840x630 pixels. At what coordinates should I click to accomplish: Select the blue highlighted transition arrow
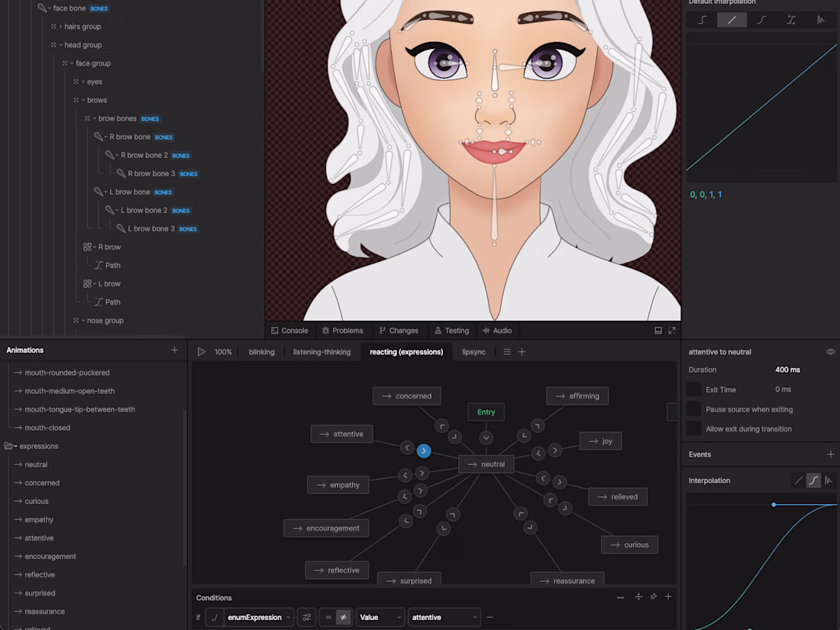(424, 451)
